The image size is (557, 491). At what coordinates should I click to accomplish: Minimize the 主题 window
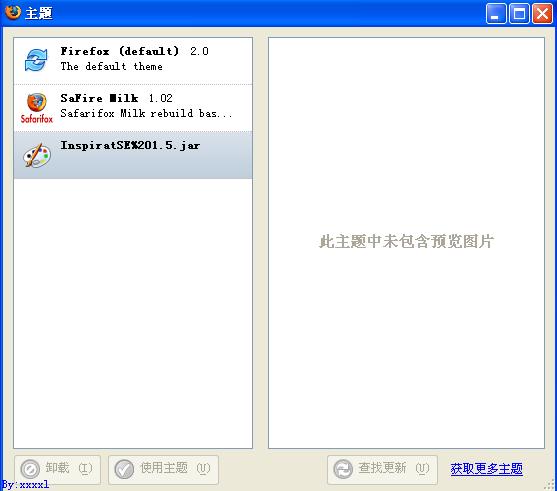pyautogui.click(x=496, y=14)
